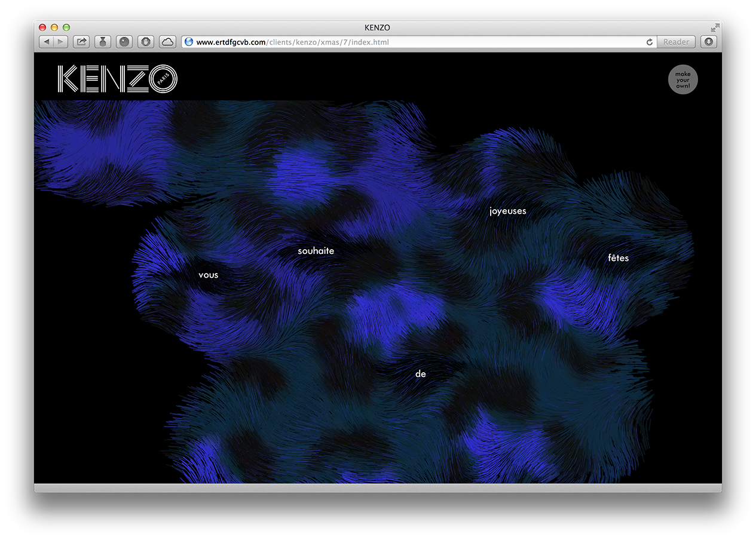Viewport: 756px width, 540px height.
Task: Click the perfume-bottle extension icon
Action: tap(102, 42)
